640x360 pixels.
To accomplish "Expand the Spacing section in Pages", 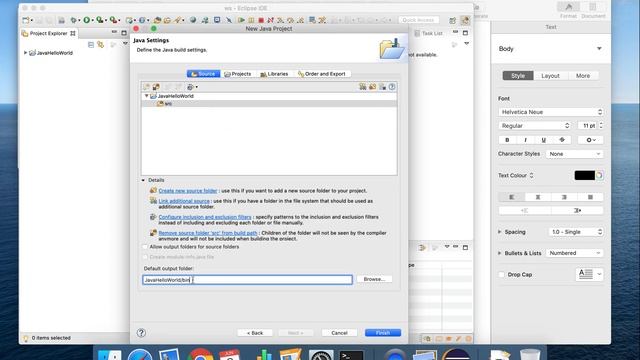I will click(x=500, y=232).
